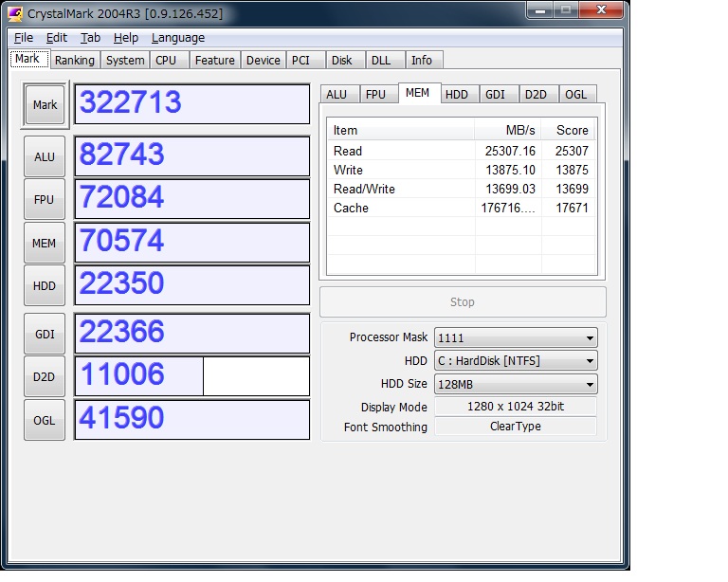Viewport: 728px width, 582px height.
Task: Select the Read/Write row in results
Action: click(x=462, y=189)
